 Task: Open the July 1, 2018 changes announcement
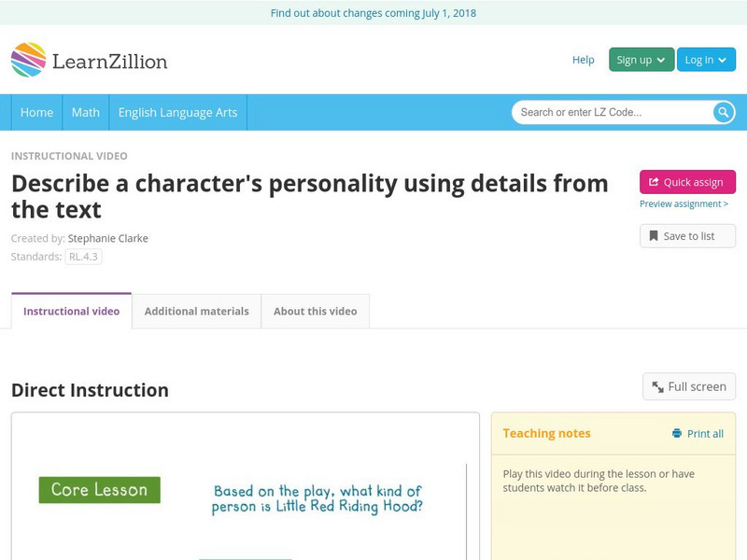tap(373, 13)
